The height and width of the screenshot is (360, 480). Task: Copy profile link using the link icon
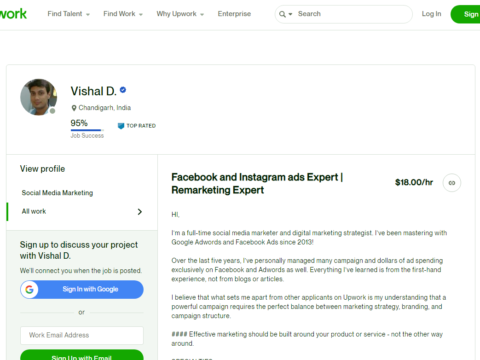[x=452, y=183]
